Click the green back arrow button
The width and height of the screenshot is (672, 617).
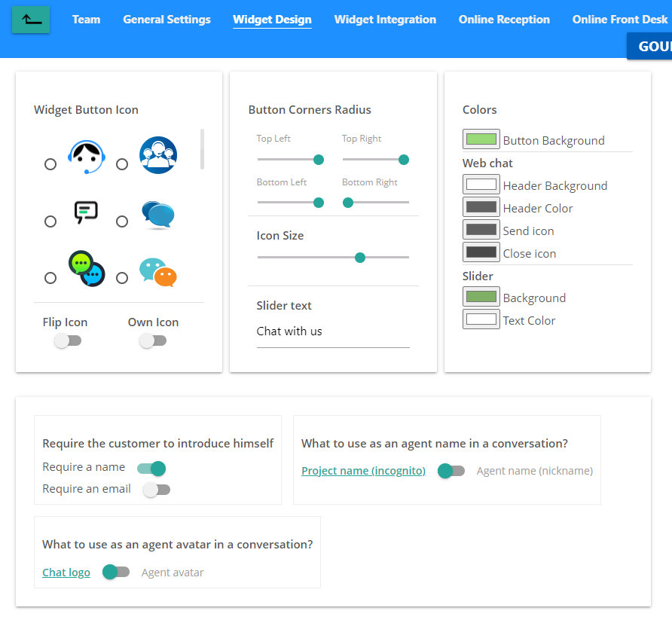tap(31, 20)
